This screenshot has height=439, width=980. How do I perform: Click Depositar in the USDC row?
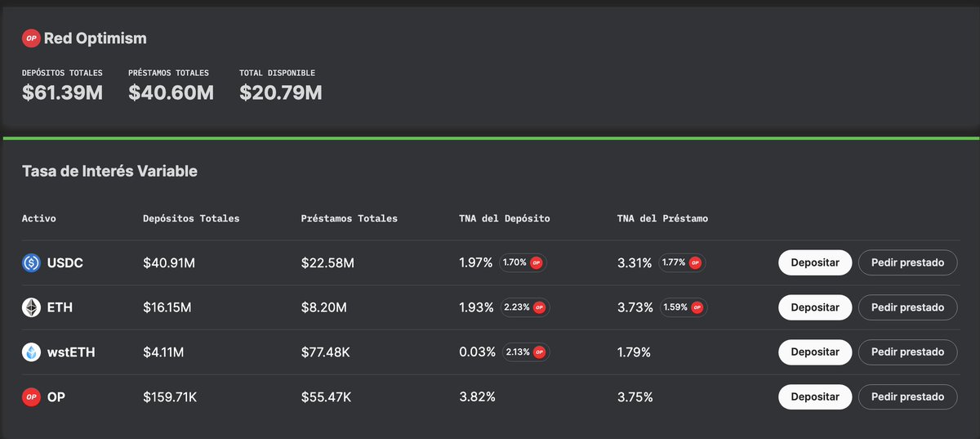[x=815, y=262]
